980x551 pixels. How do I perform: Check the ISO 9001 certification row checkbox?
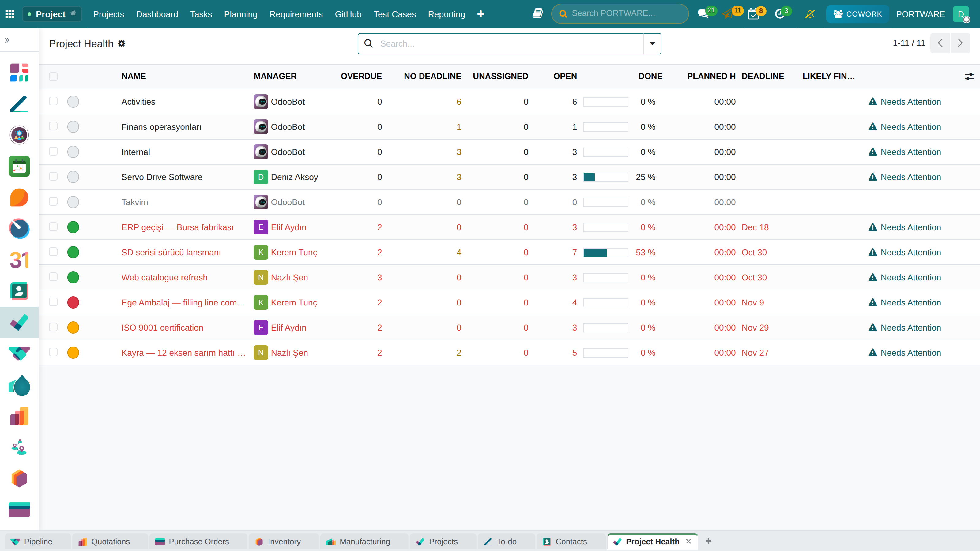[x=53, y=327]
